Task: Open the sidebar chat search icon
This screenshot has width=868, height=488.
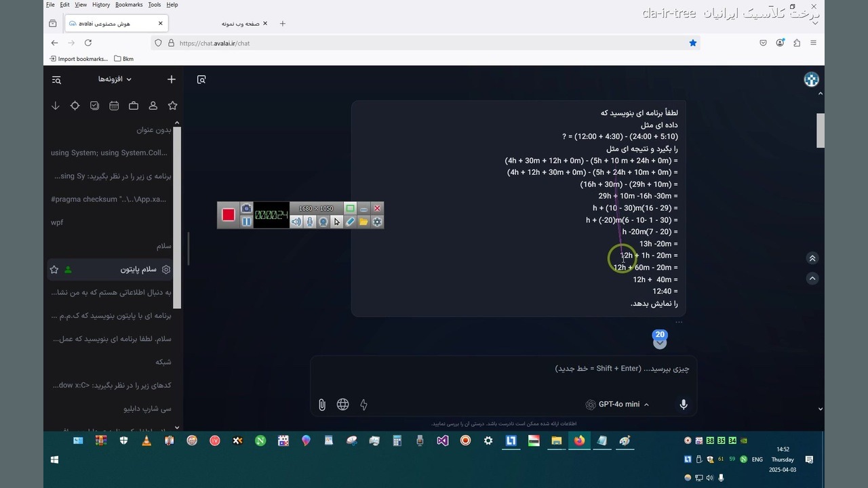Action: point(56,80)
